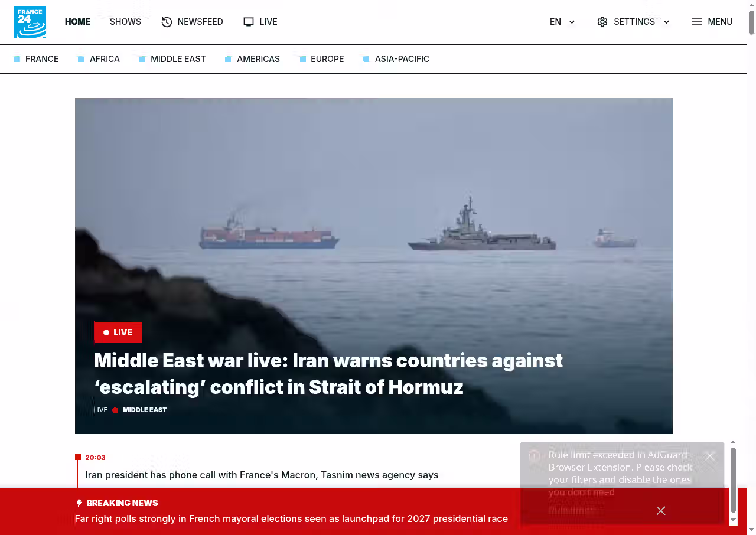The image size is (756, 535).
Task: Go to the Home tab
Action: pos(77,22)
